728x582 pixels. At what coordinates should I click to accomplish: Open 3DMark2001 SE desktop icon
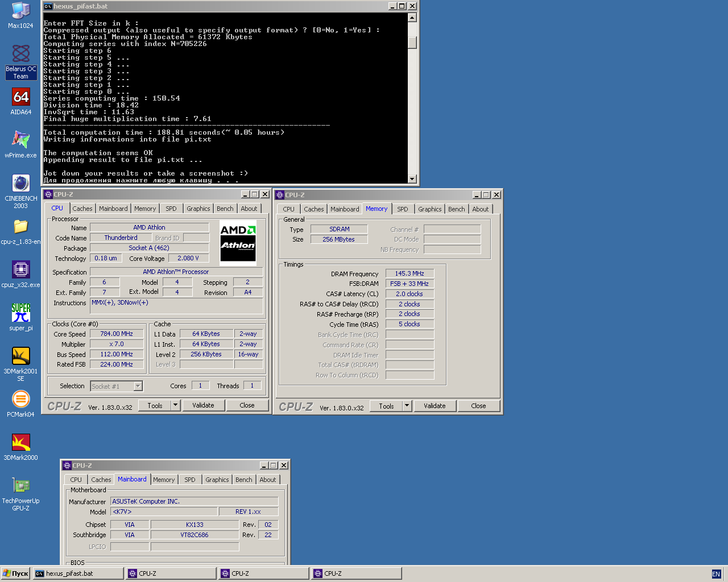(x=20, y=364)
